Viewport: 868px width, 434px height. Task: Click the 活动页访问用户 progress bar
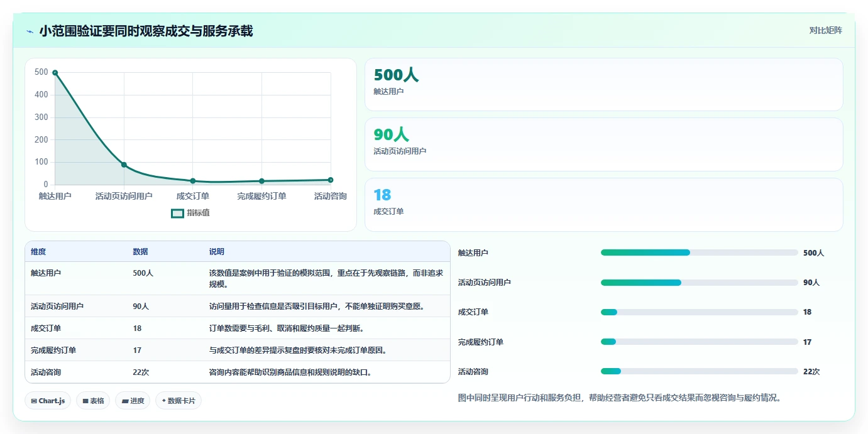click(700, 283)
